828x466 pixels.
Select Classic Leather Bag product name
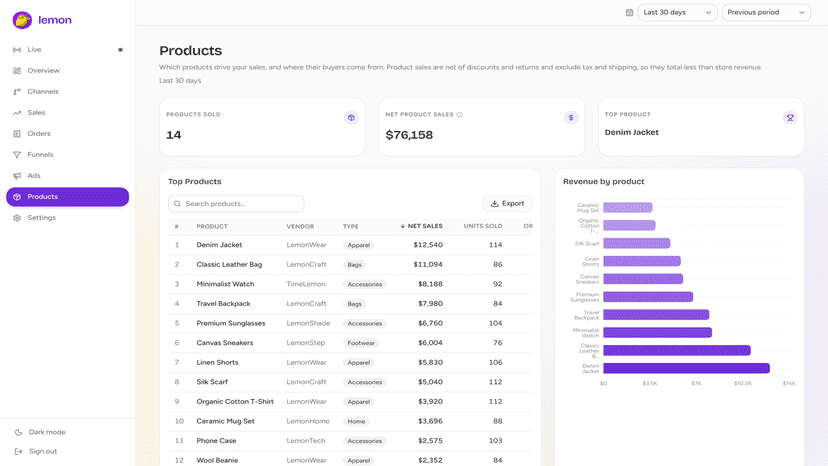(229, 265)
